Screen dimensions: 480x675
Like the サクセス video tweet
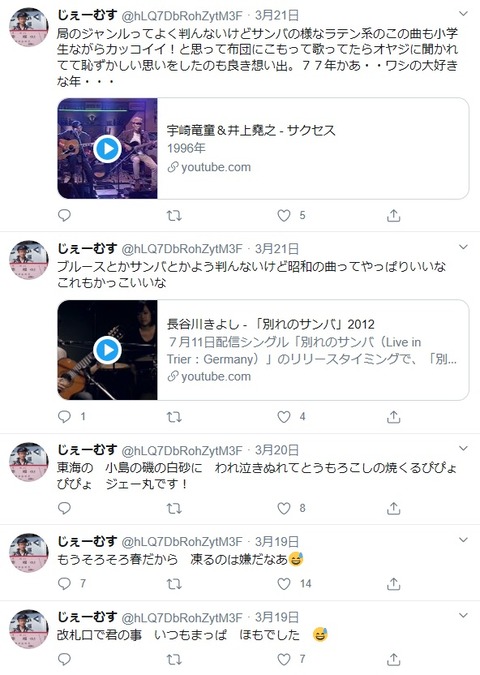pyautogui.click(x=284, y=215)
